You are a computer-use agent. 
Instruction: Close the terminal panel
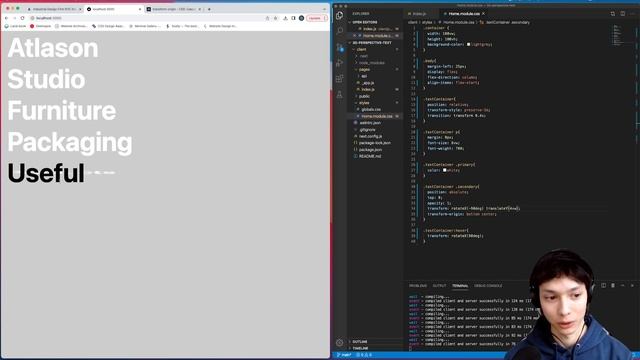(632, 285)
